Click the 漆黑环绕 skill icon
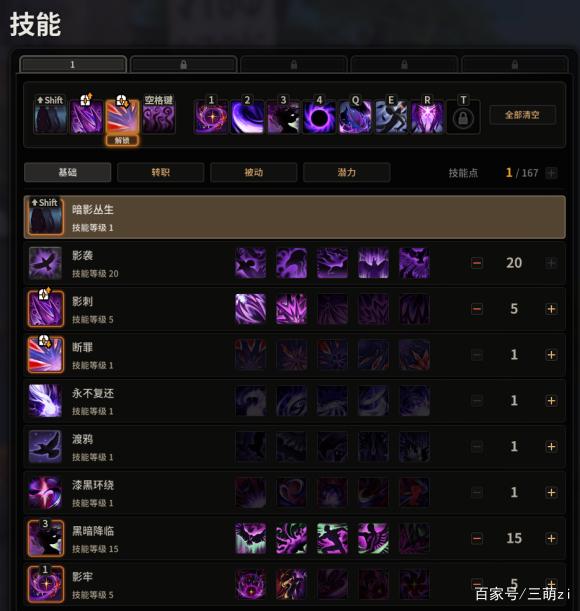The height and width of the screenshot is (611, 580). click(x=45, y=493)
